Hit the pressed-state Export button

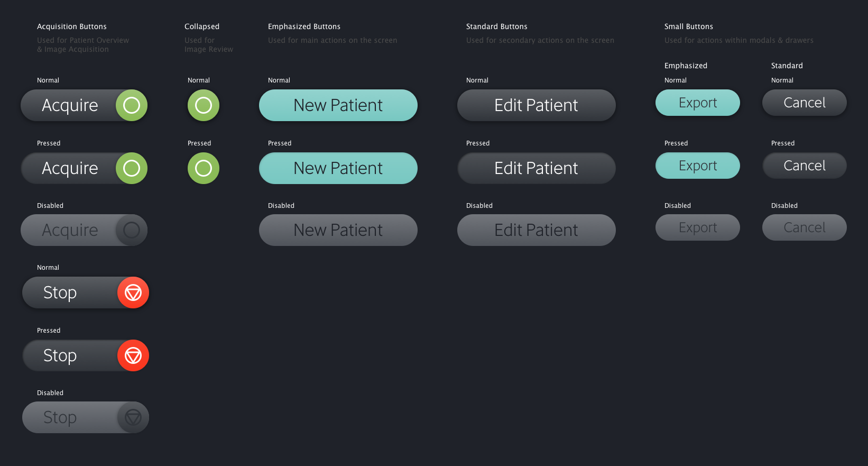tap(698, 166)
